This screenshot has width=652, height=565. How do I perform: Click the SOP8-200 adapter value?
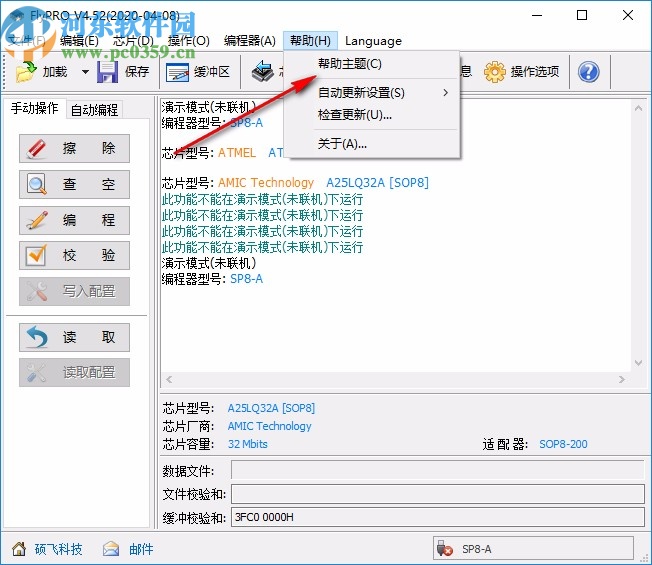coord(563,444)
